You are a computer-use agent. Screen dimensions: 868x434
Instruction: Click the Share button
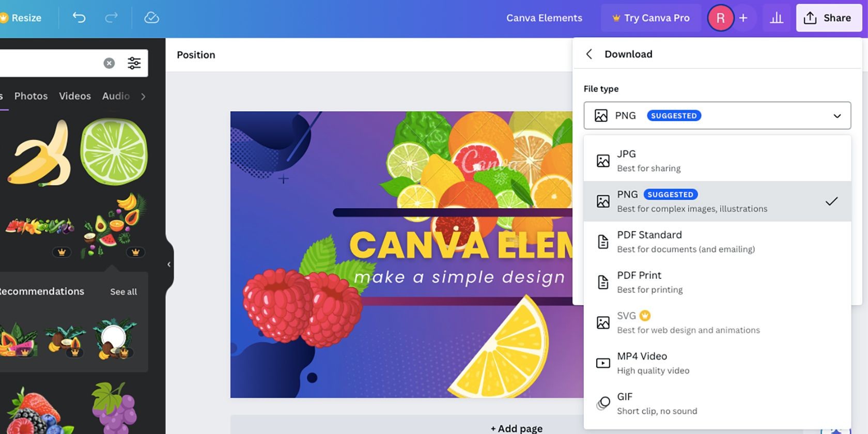829,18
